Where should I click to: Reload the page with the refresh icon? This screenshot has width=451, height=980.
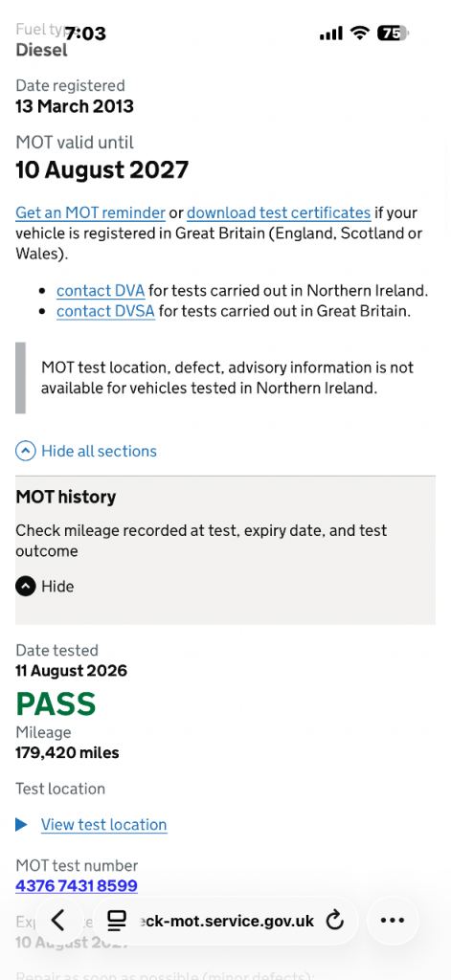335,920
